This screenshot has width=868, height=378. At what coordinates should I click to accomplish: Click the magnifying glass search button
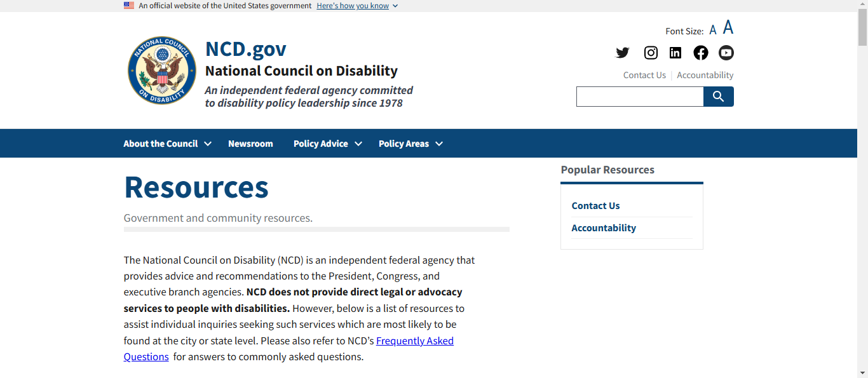pyautogui.click(x=719, y=97)
